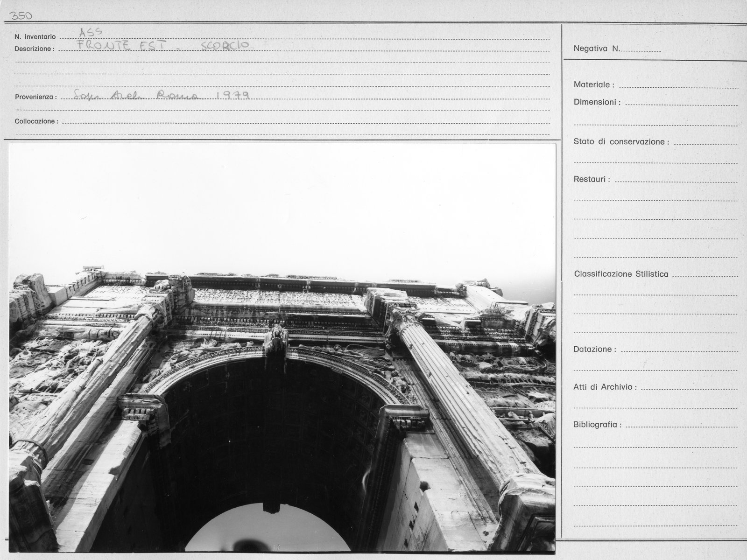Click the "Restauri :" label
The image size is (747, 560).
tap(592, 179)
